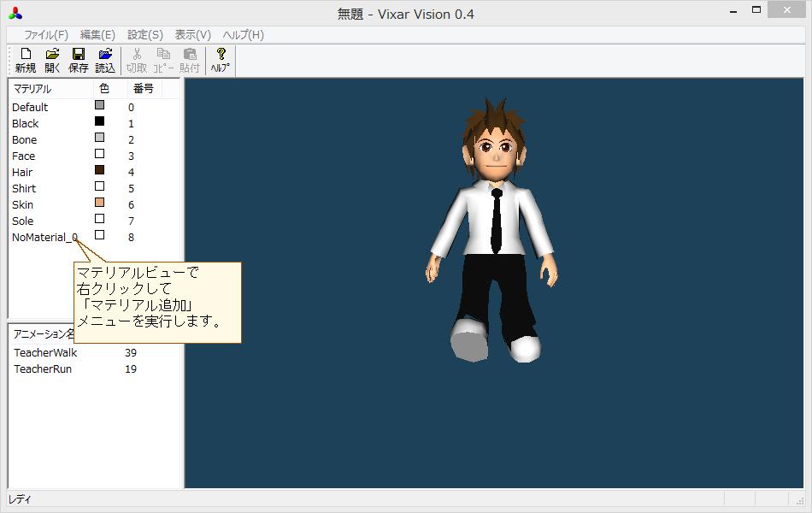Click the 貼付 (Paste) toolbar icon

(190, 58)
